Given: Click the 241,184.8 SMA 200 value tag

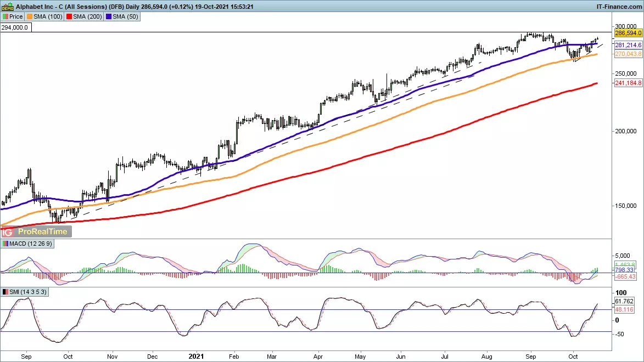Looking at the screenshot, I should (629, 84).
